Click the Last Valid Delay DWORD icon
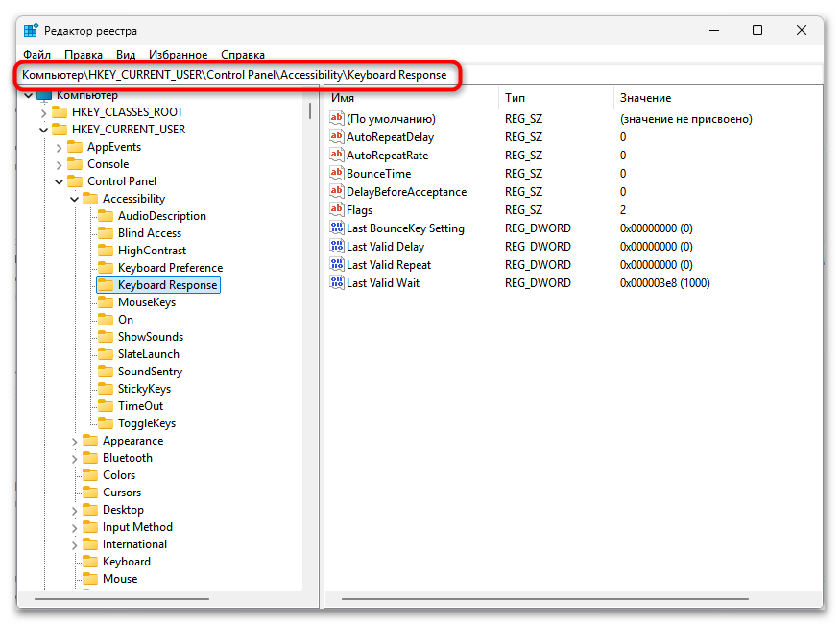This screenshot has height=625, width=840. click(336, 246)
